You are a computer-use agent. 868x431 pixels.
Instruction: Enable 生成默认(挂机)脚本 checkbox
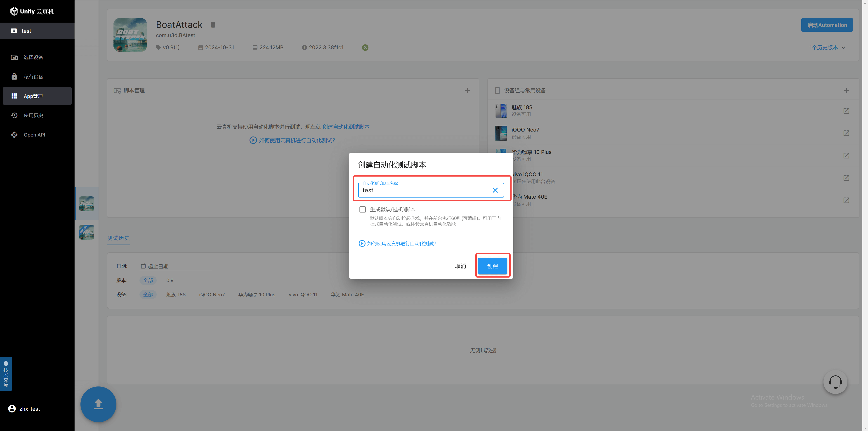(x=363, y=209)
